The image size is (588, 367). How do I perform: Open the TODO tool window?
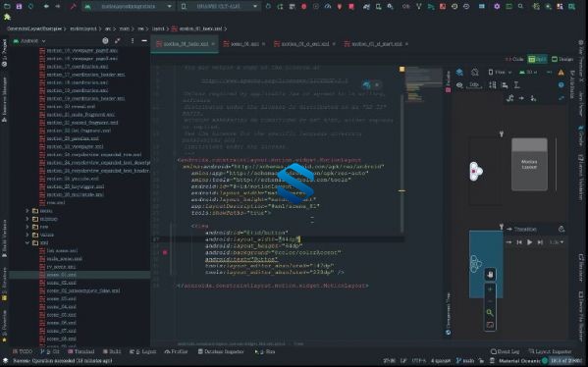point(23,351)
